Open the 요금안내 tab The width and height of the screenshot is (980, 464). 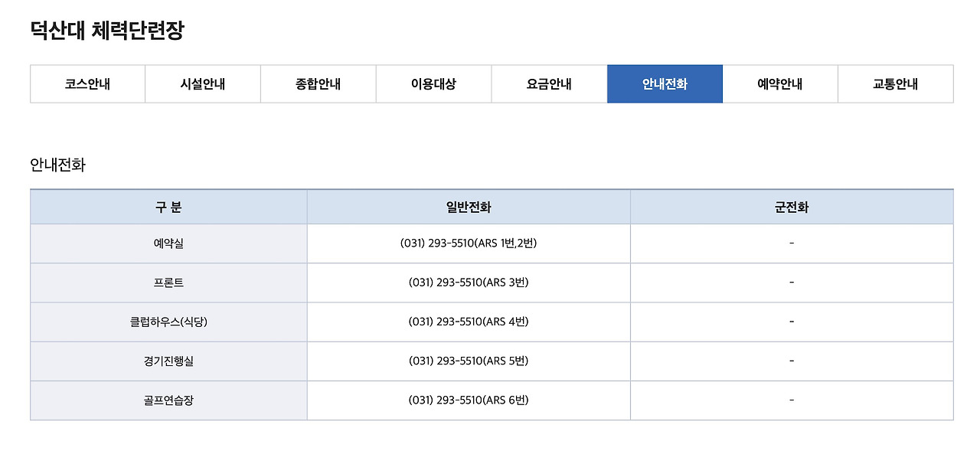pyautogui.click(x=548, y=84)
